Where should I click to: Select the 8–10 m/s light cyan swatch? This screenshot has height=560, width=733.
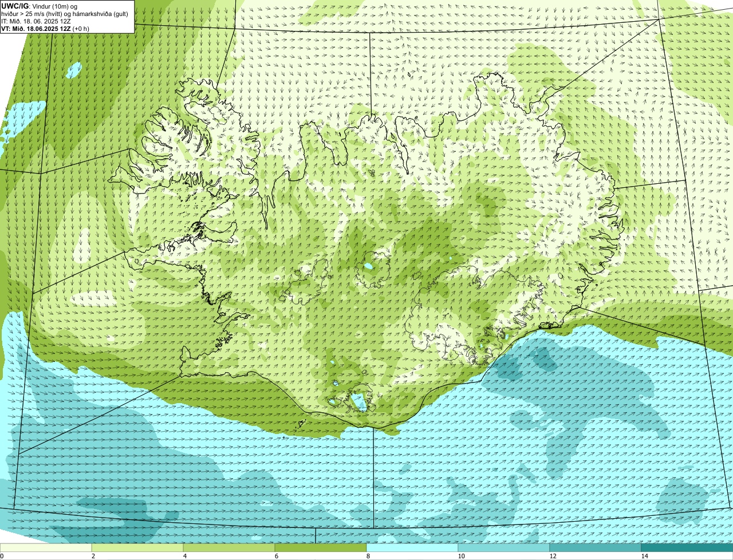click(x=412, y=548)
